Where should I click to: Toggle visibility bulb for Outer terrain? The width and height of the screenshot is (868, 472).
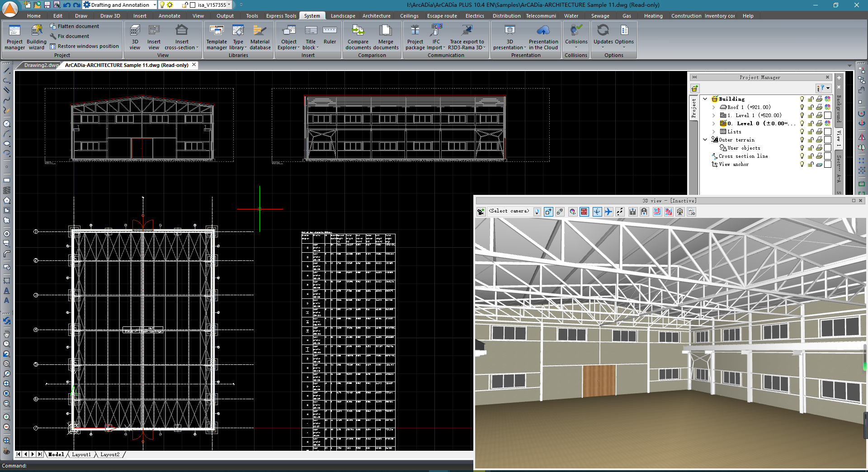tap(802, 140)
